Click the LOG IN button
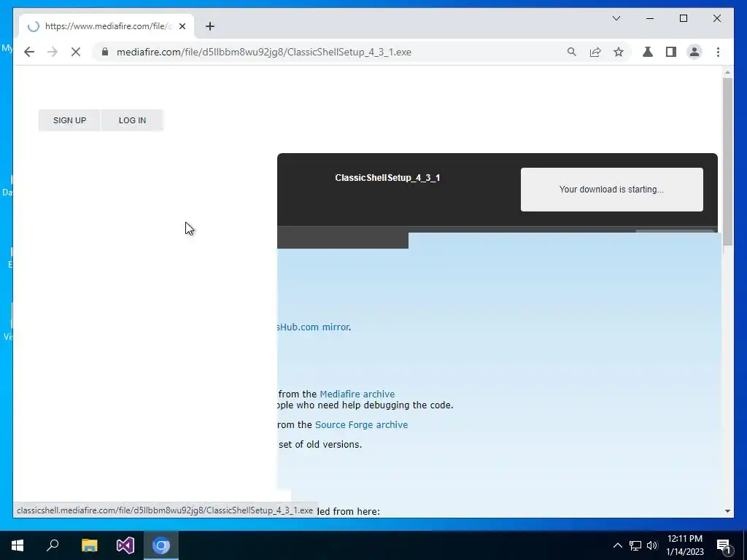The height and width of the screenshot is (560, 747). tap(133, 120)
